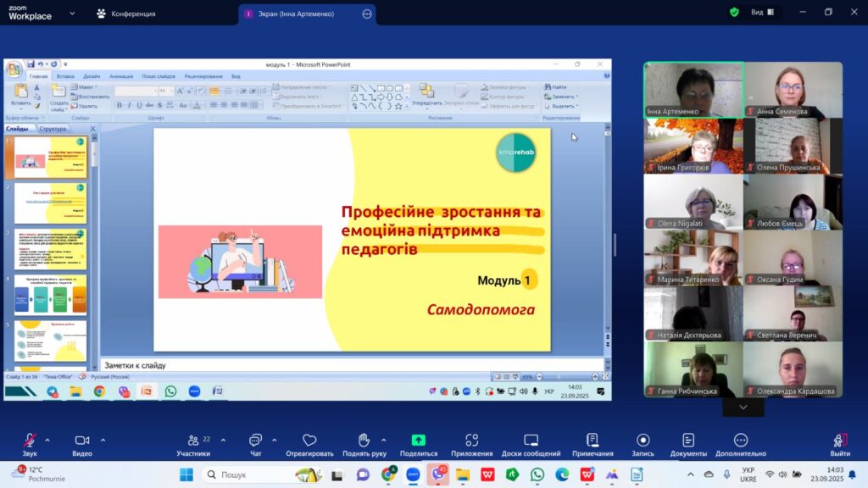Open the Чат chat panel
The image size is (868, 488).
point(255,441)
